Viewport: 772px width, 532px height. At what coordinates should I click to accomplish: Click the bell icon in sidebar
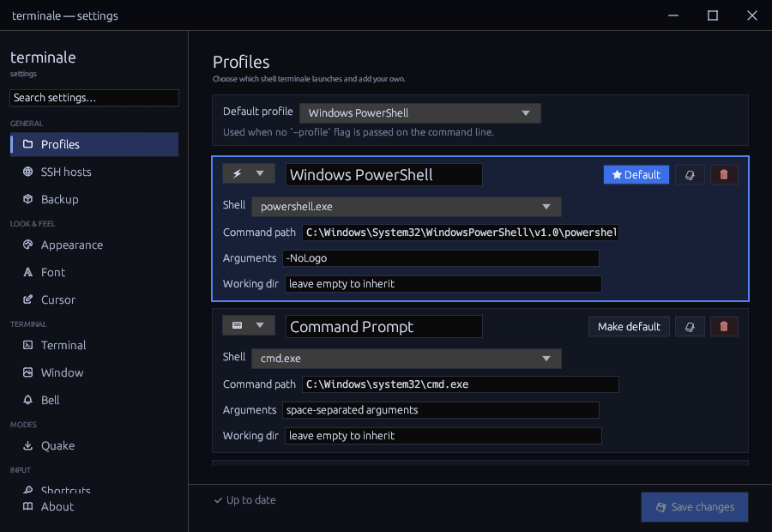point(28,400)
